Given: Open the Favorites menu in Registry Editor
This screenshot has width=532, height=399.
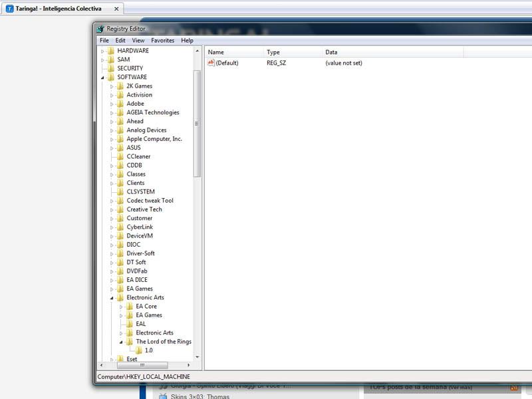Looking at the screenshot, I should pos(162,41).
